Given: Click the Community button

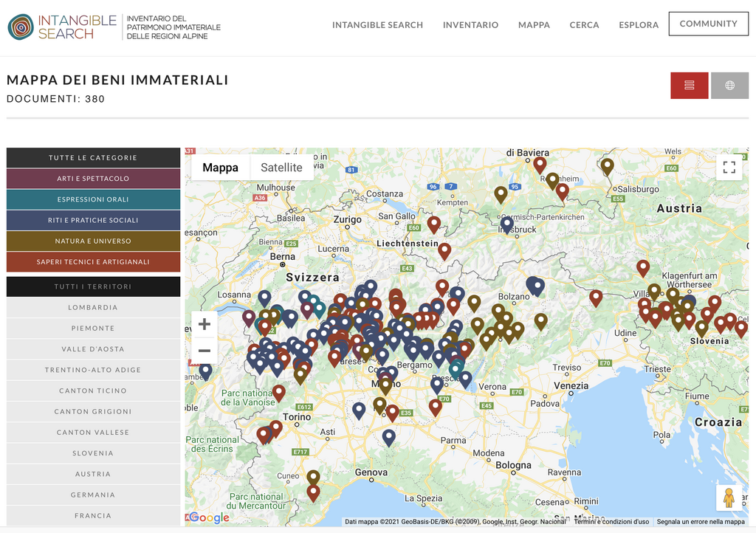Looking at the screenshot, I should point(708,24).
